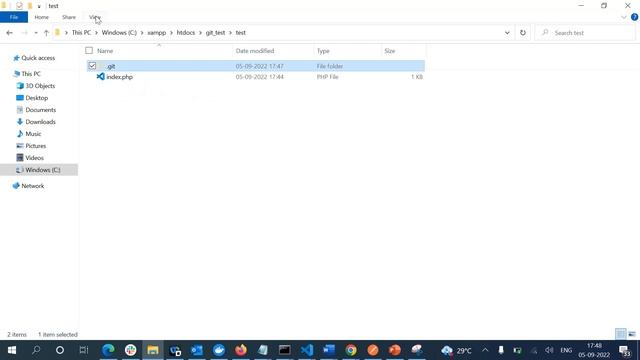Open Microsoft Word from taskbar
640x360 pixels.
(329, 350)
